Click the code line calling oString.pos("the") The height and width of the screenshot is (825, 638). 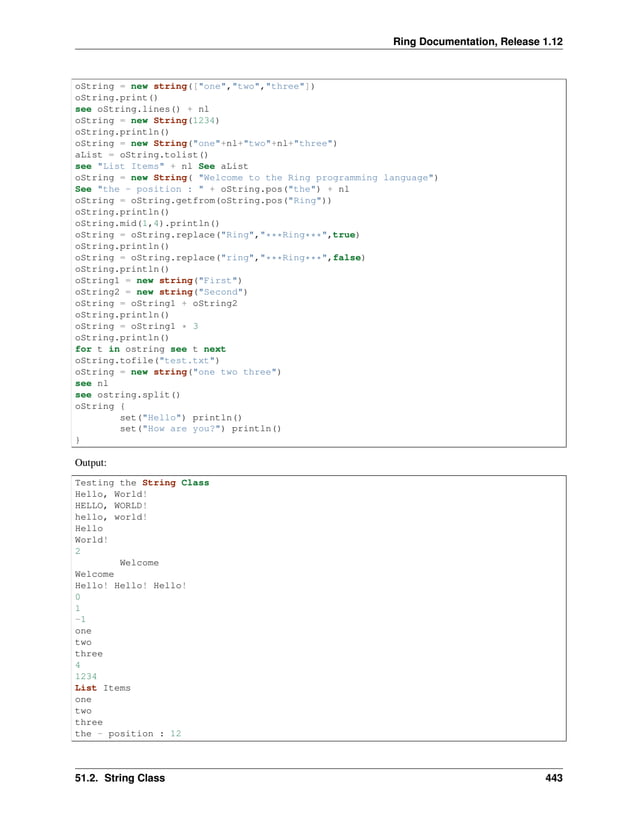[212, 189]
